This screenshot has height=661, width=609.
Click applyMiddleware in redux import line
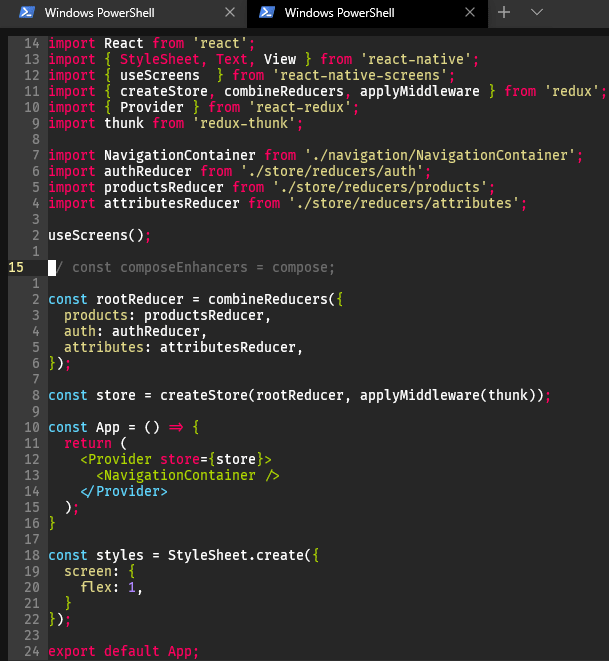pos(419,91)
